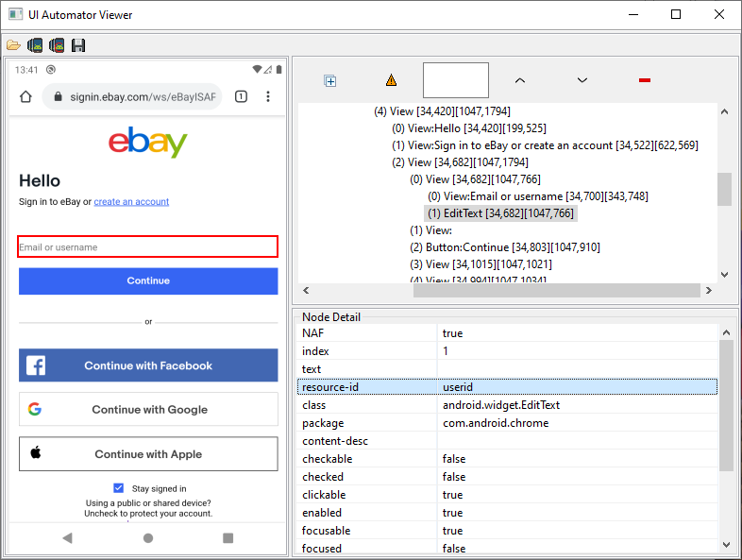Viewport: 742px width, 560px height.
Task: Toggle the Stay signed in checkbox
Action: [x=119, y=488]
